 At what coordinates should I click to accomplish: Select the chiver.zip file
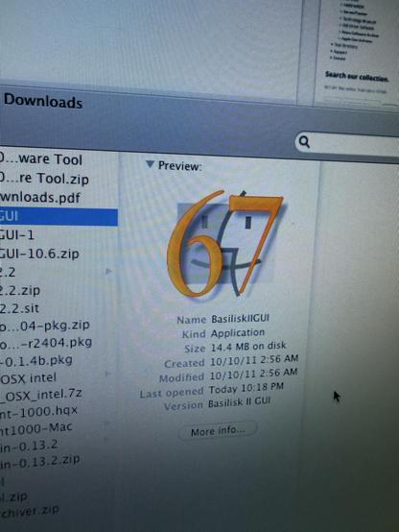click(x=30, y=511)
